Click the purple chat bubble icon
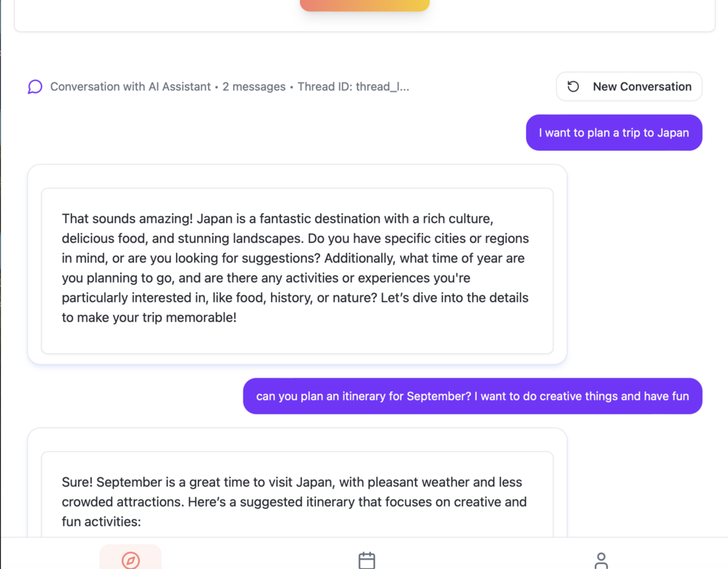Image resolution: width=728 pixels, height=569 pixels. click(35, 87)
